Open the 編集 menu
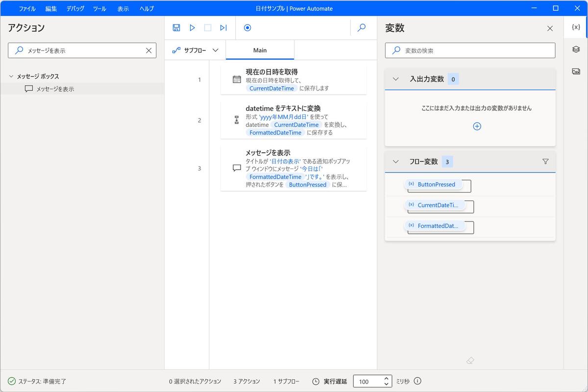 click(x=51, y=8)
